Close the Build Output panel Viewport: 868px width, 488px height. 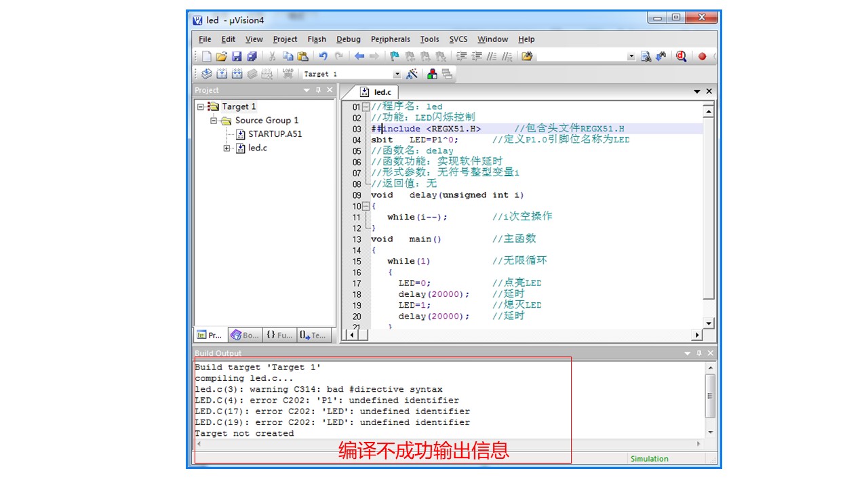tap(711, 353)
